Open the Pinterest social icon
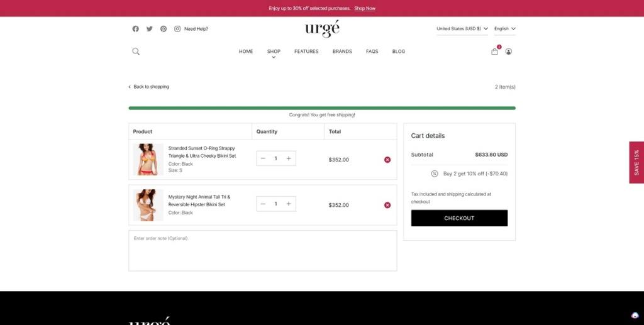The width and height of the screenshot is (644, 325). coord(164,29)
